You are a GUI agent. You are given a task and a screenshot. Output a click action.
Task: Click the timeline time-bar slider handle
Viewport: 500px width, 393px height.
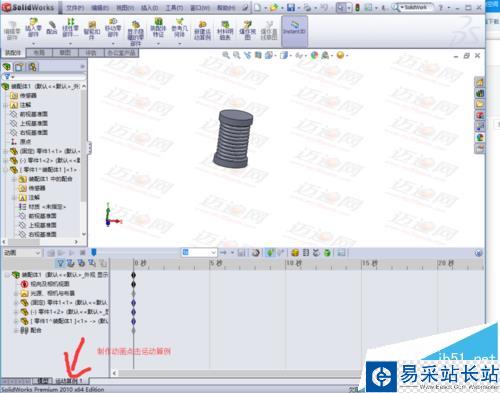tap(94, 252)
